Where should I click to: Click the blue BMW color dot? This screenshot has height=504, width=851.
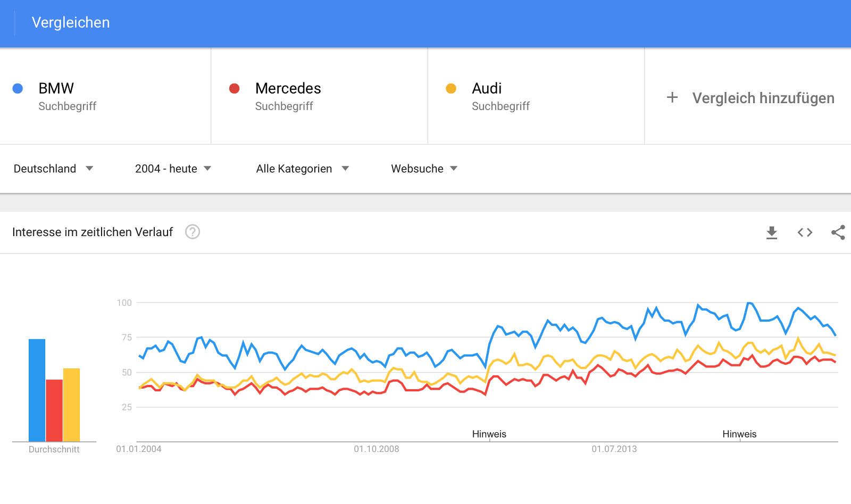click(18, 89)
